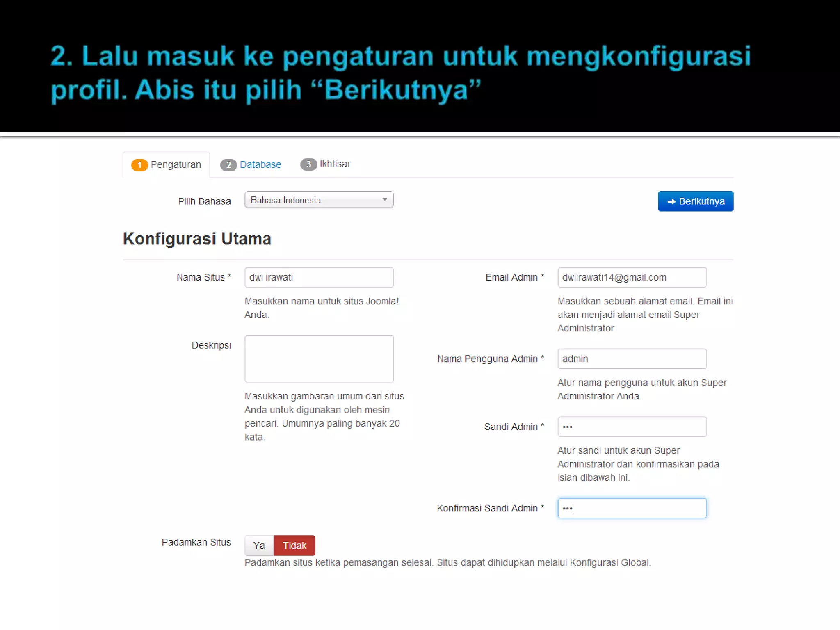Click the Sandi Admin password field
This screenshot has height=630, width=840.
click(x=632, y=427)
